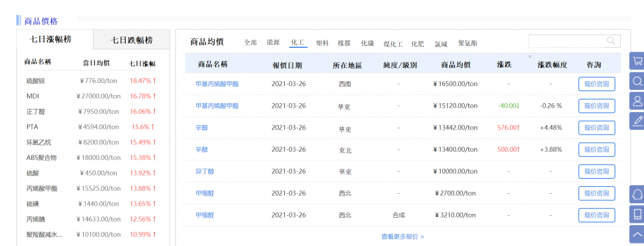Viewport: 644px width, 246px height.
Task: Select 丙烯腈 in the gainers list
Action: click(35, 220)
